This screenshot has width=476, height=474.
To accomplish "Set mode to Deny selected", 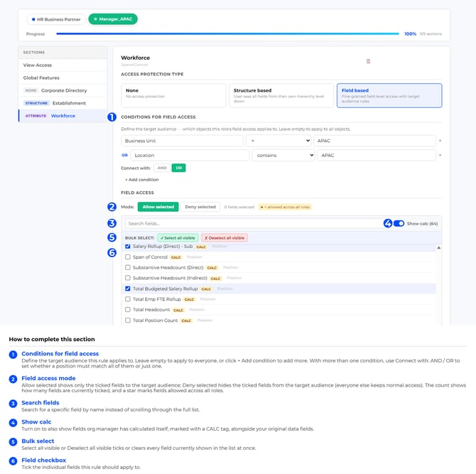I will coord(200,207).
